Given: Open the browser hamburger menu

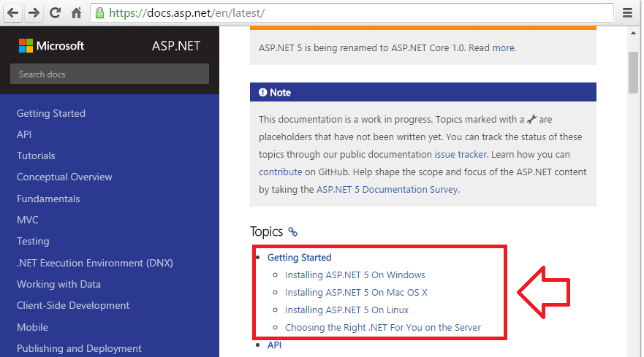Looking at the screenshot, I should click(627, 12).
